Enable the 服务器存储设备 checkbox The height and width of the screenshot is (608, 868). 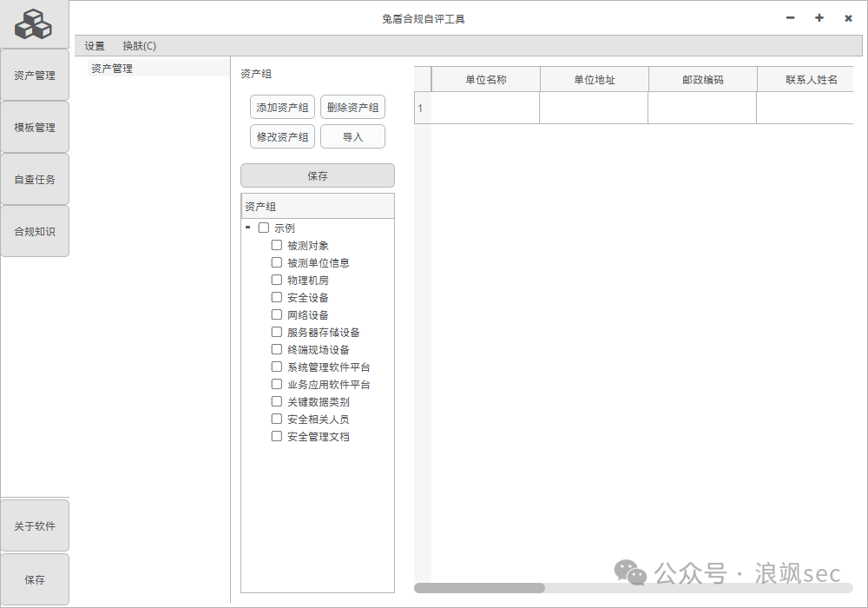(x=277, y=332)
